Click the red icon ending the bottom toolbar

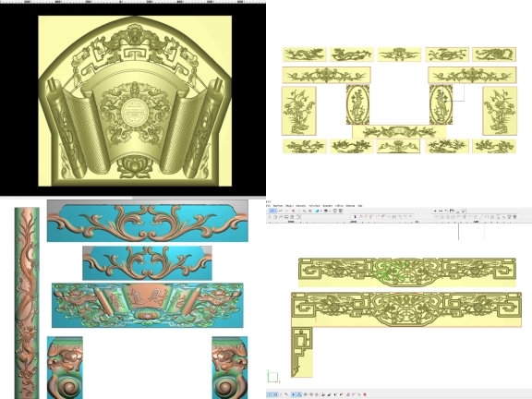point(365,394)
